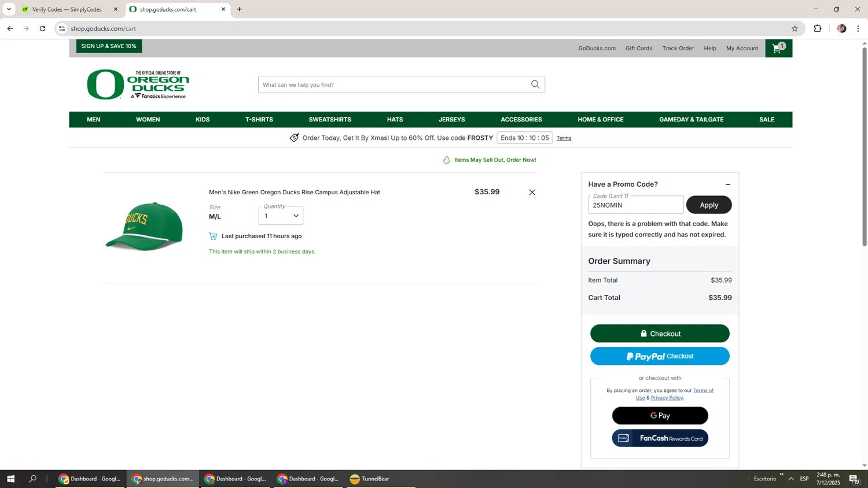The image size is (868, 488).
Task: Open the HOME & OFFICE menu
Action: 601,120
